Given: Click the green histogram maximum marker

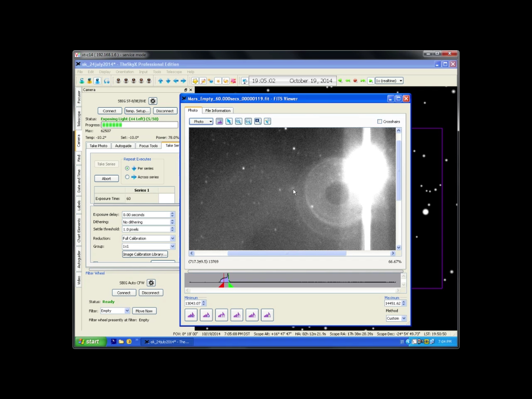Looking at the screenshot, I should [231, 285].
